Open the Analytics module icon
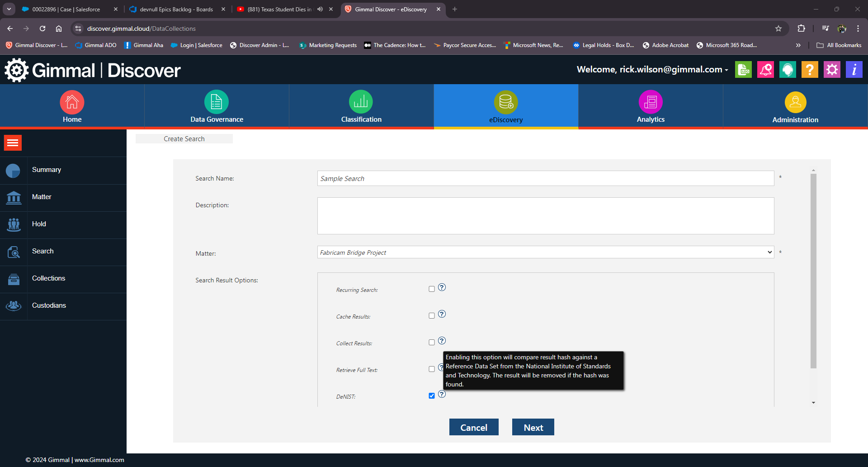 650,102
